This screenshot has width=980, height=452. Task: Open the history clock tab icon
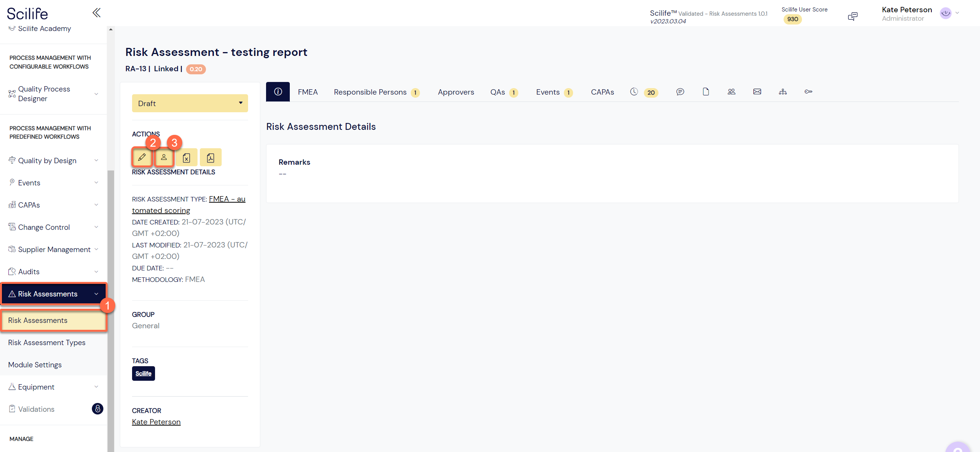pos(634,92)
